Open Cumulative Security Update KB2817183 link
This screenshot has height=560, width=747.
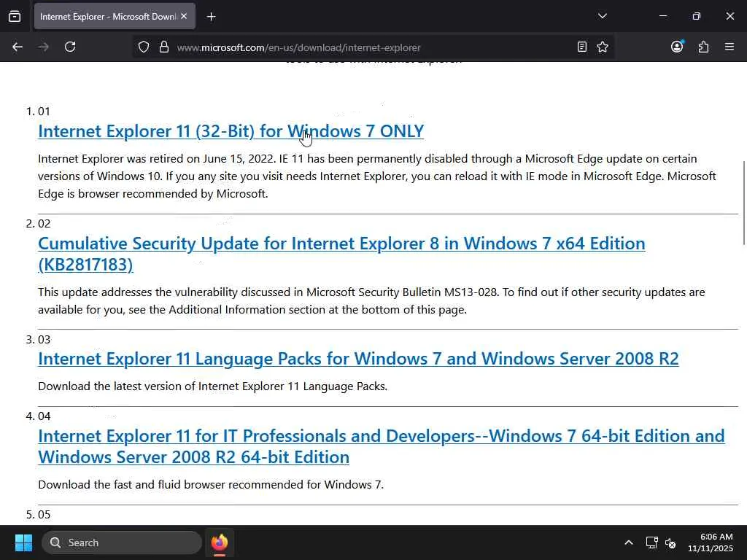341,254
